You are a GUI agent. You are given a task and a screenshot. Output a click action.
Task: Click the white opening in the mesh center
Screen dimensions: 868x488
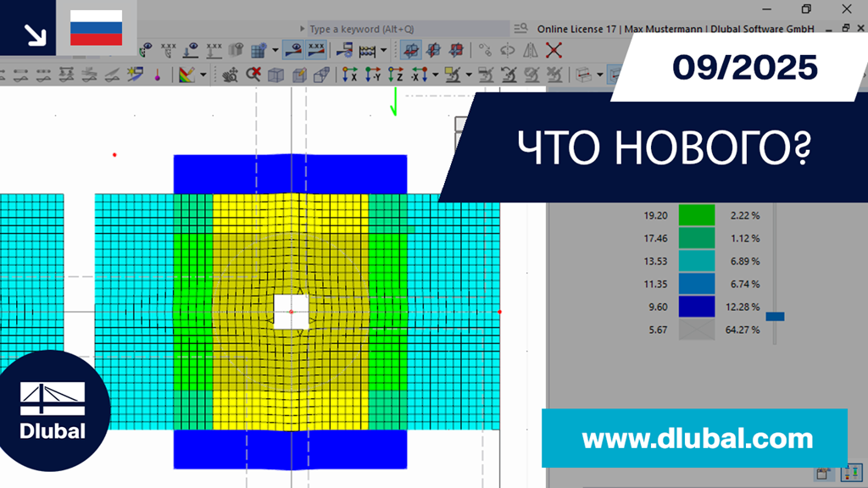[292, 312]
